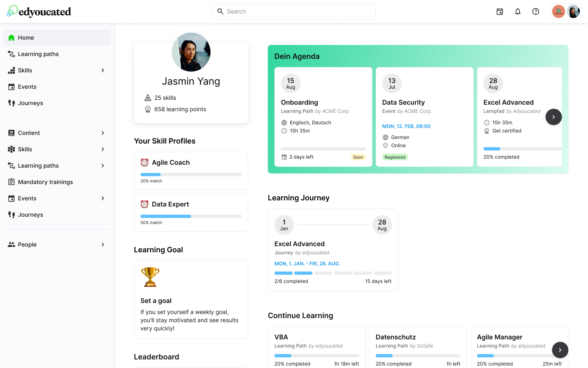Click the help question mark icon
The height and width of the screenshot is (368, 588).
pyautogui.click(x=535, y=11)
